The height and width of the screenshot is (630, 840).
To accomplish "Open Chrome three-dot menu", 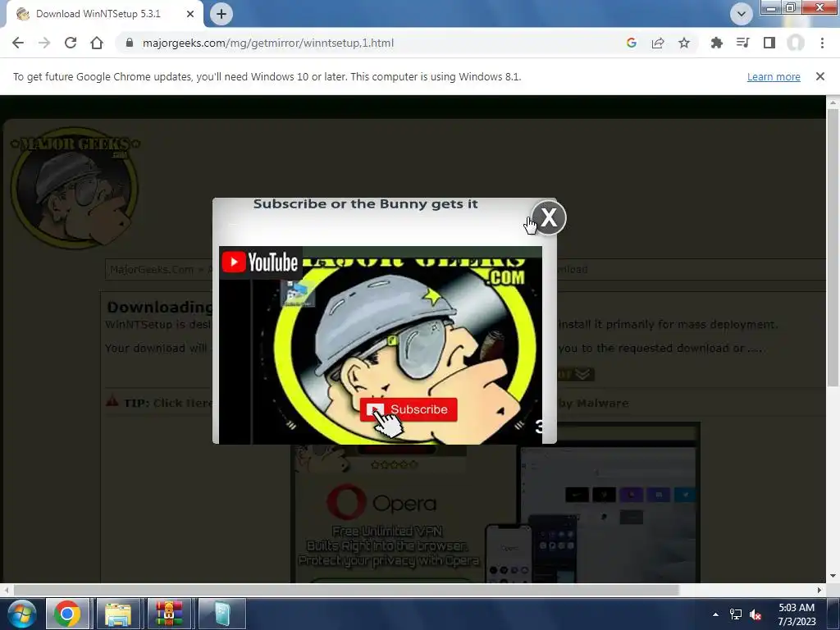I will click(822, 43).
